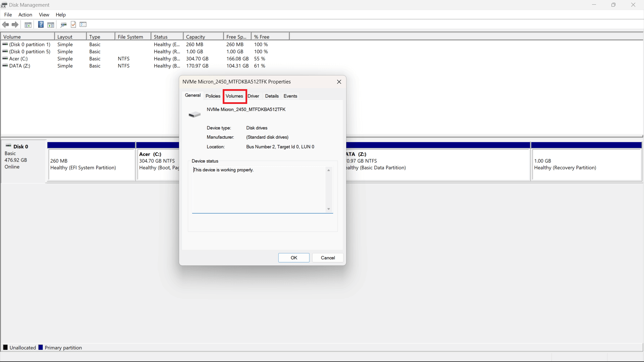
Task: Click device status scroll up arrow
Action: (329, 170)
